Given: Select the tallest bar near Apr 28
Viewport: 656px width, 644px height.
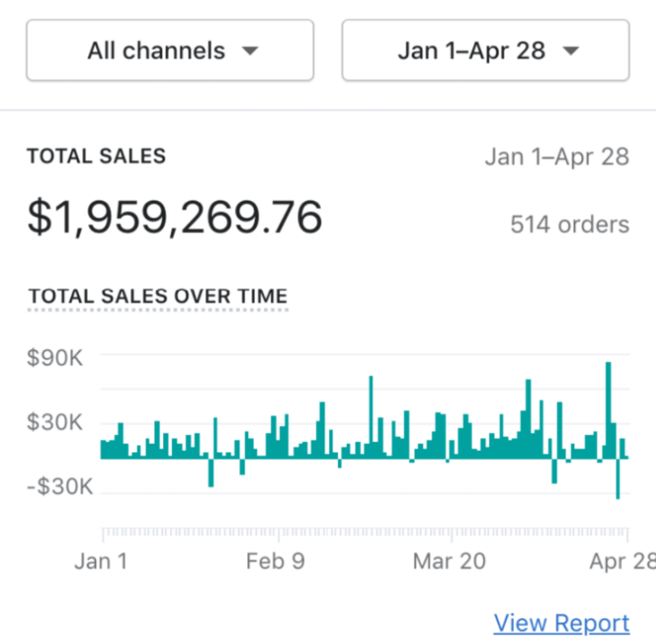Looking at the screenshot, I should (608, 410).
